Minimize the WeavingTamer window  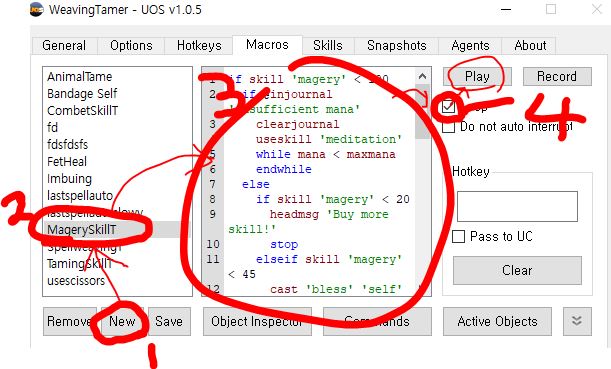[506, 9]
